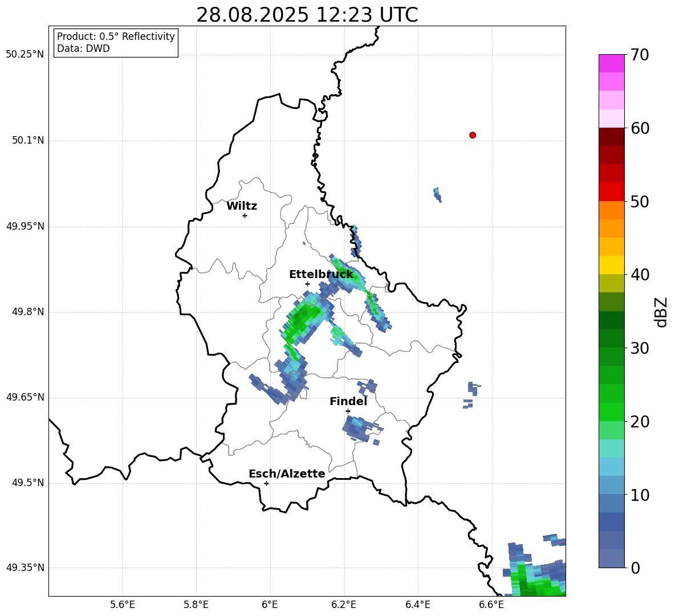Click the 0 tick label on colorbar
Screen dimensions: 675x616
pos(635,568)
